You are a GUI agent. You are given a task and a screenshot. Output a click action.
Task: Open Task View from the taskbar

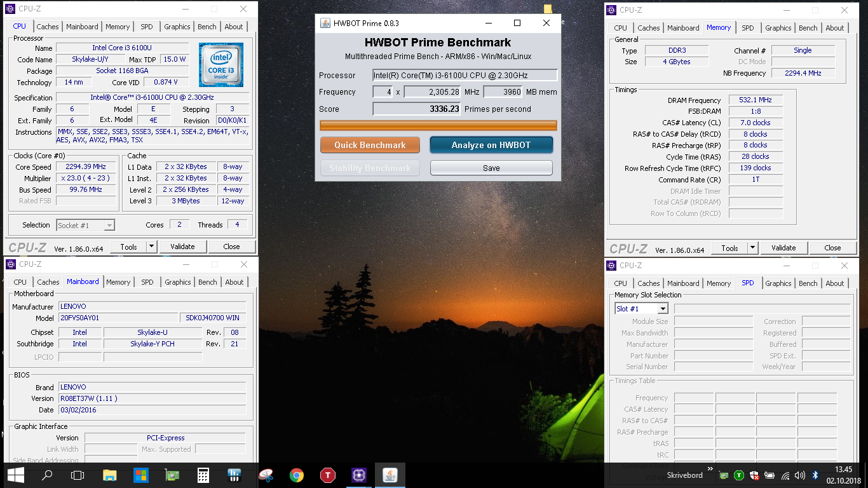(x=78, y=475)
